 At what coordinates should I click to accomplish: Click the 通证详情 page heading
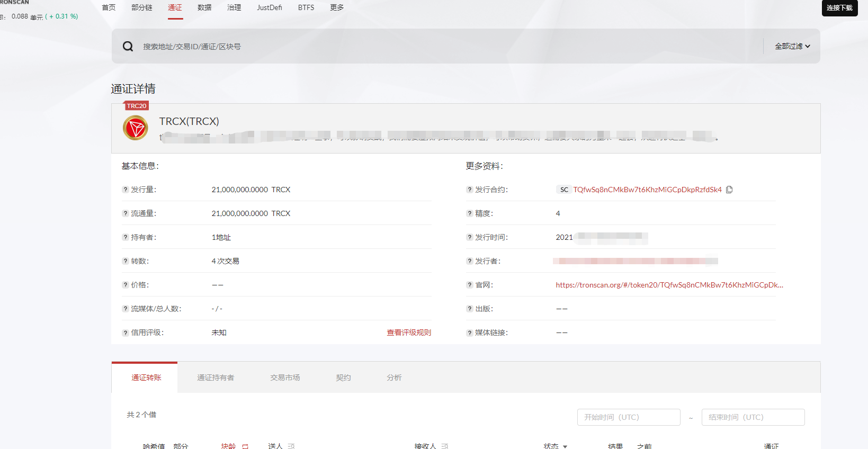[x=133, y=89]
